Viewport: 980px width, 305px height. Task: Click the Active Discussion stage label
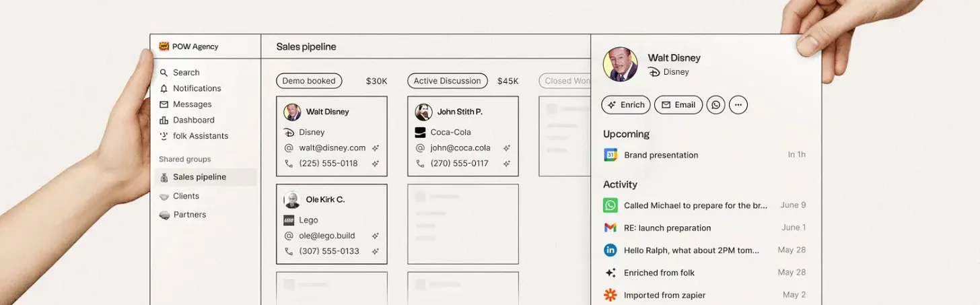(x=447, y=81)
